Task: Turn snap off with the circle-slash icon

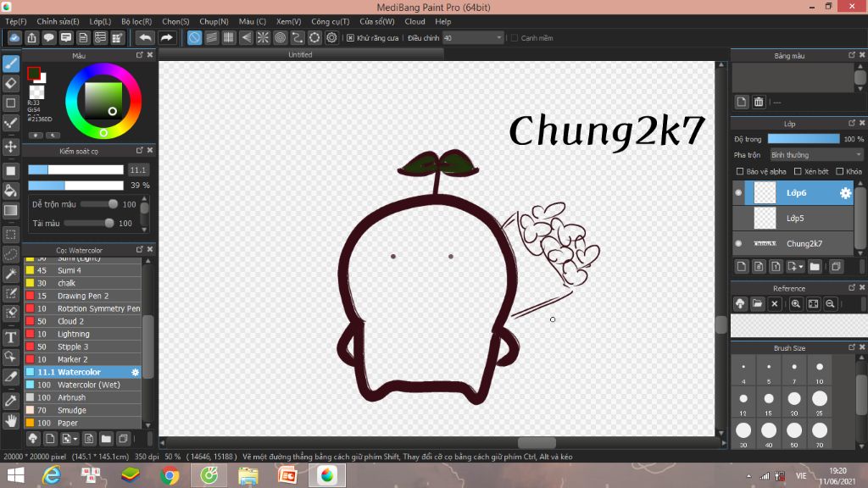Action: [194, 37]
